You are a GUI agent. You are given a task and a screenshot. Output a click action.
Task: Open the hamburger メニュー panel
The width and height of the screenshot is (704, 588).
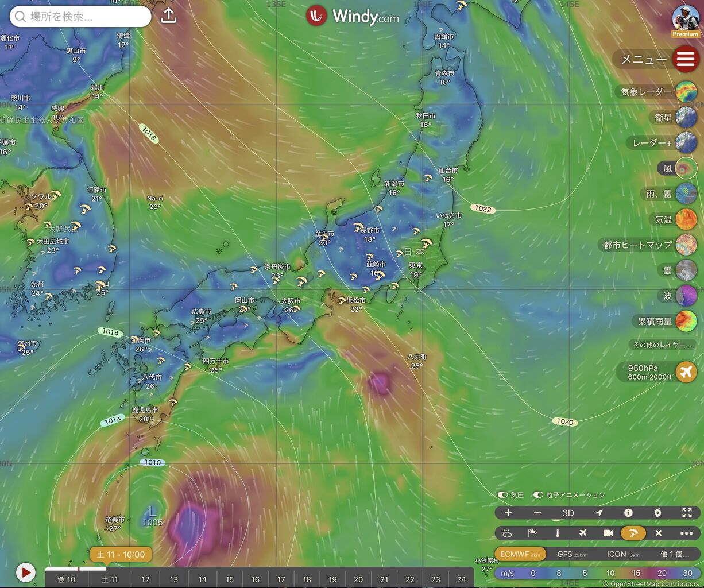coord(686,59)
